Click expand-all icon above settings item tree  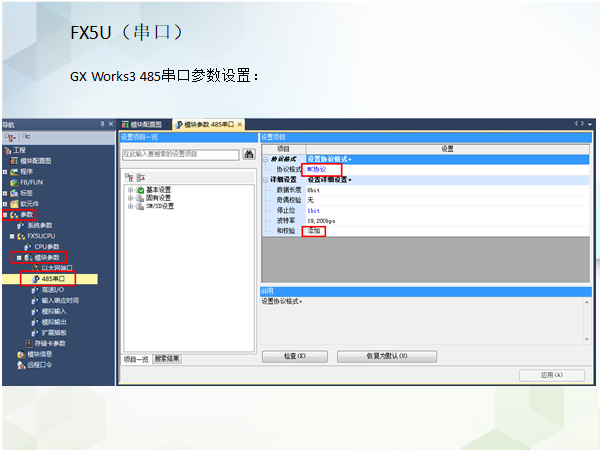pyautogui.click(x=129, y=177)
